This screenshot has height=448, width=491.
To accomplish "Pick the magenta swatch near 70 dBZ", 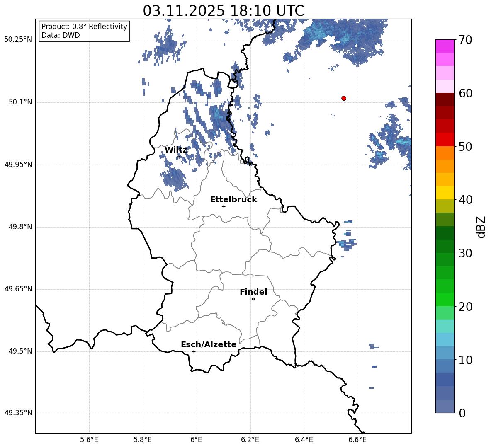I will pos(445,46).
